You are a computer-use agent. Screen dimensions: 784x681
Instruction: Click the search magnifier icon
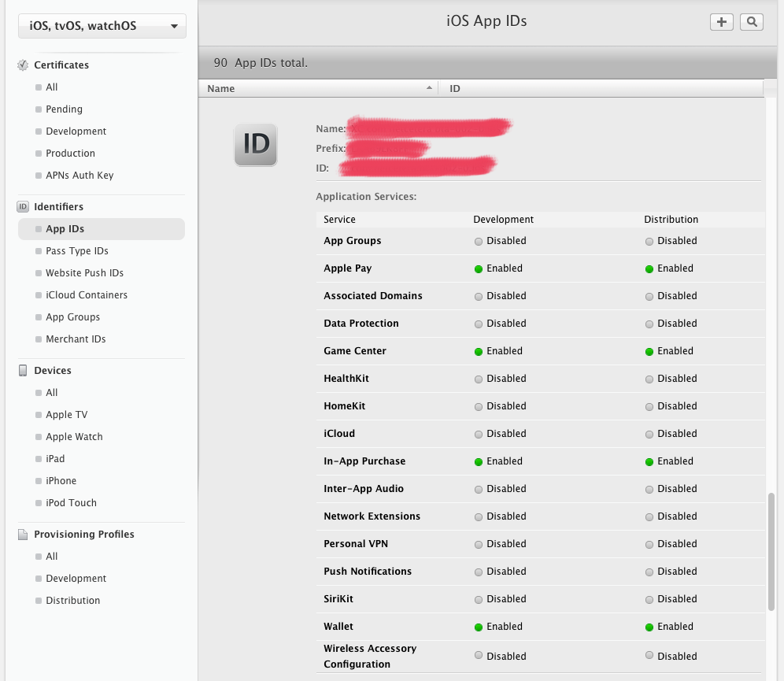[x=752, y=22]
